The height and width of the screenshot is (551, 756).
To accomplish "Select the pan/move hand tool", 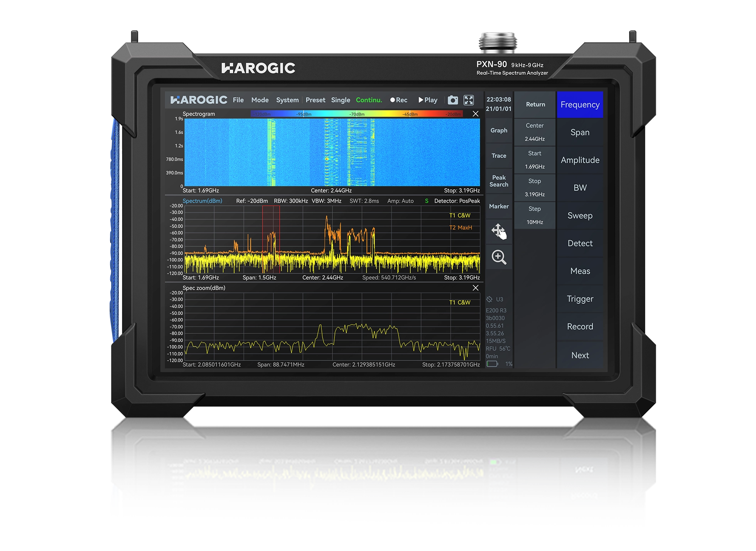I will tap(499, 232).
